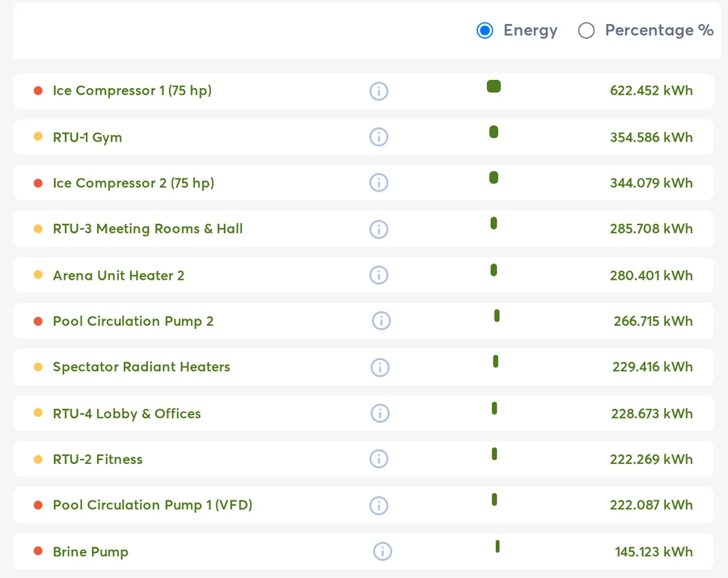Show info for RTU-3 Meeting Rooms & Hall

point(379,229)
